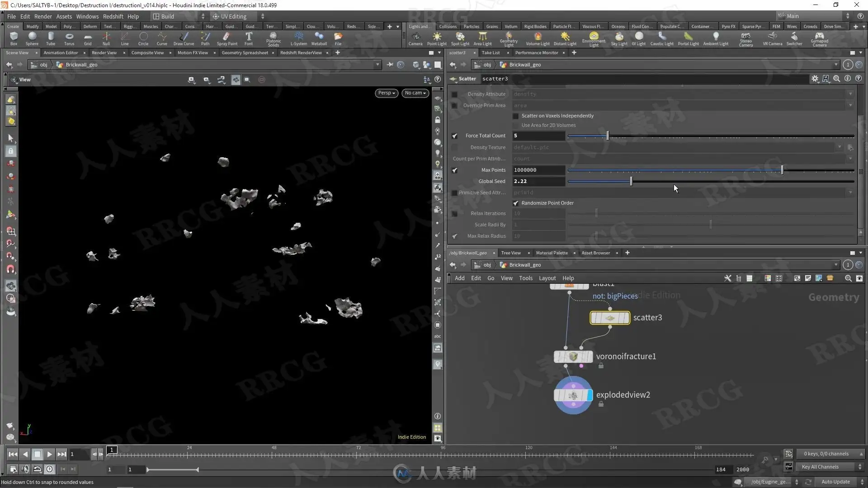Click the Key All Channels button
Viewport: 868px width, 488px height.
(x=820, y=467)
